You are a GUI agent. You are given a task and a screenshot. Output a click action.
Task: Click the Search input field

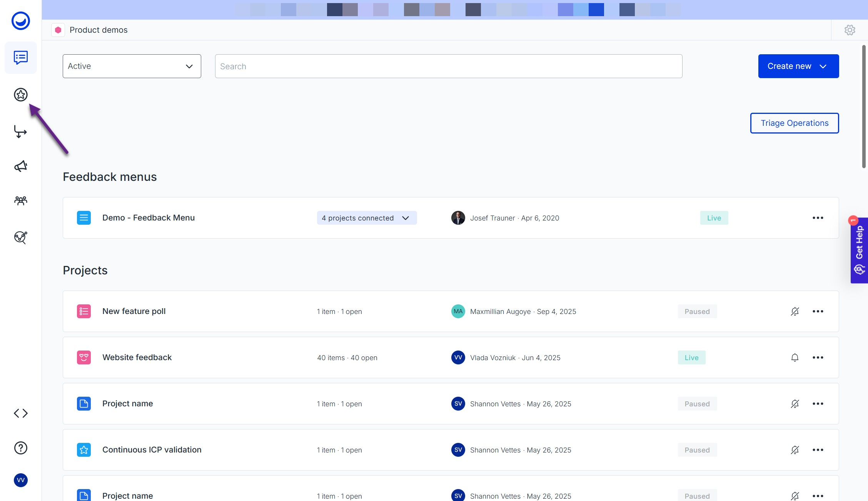(x=448, y=66)
